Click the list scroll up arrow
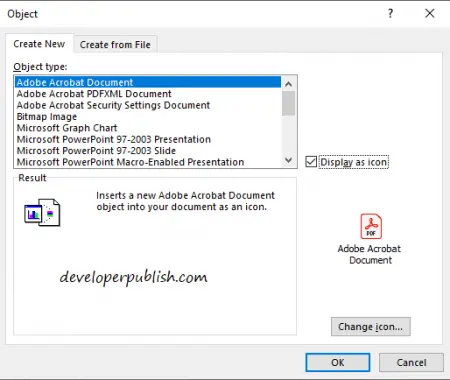Image resolution: width=450 pixels, height=380 pixels. (289, 84)
